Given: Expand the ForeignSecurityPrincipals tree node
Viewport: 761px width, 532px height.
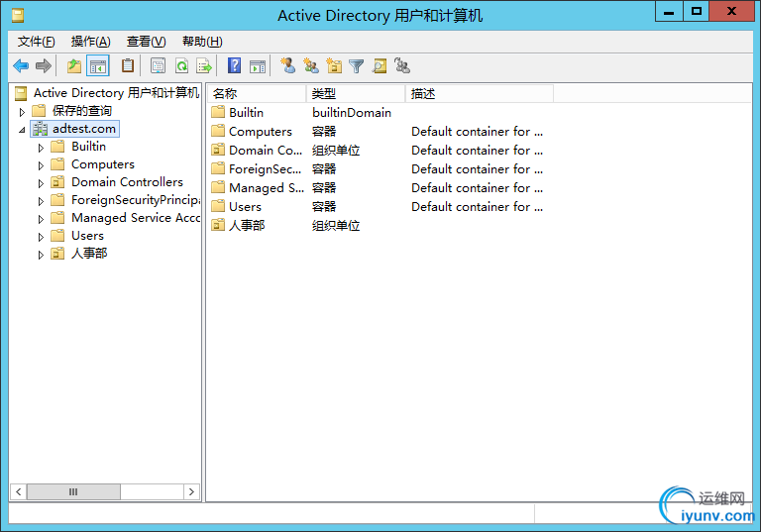Looking at the screenshot, I should coord(41,201).
